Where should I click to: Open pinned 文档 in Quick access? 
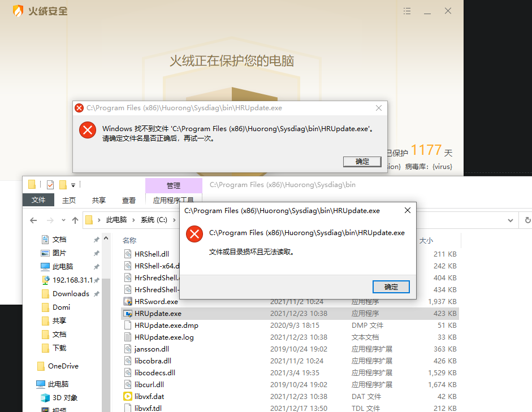(59, 240)
